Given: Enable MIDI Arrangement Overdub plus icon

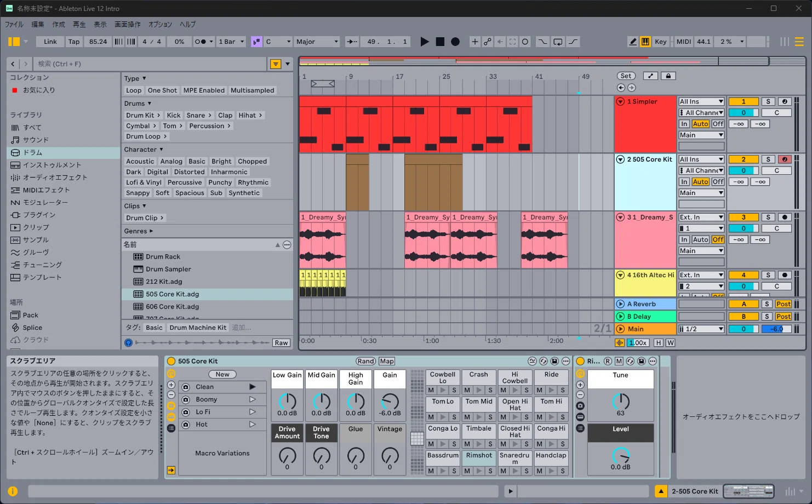Looking at the screenshot, I should pos(474,42).
